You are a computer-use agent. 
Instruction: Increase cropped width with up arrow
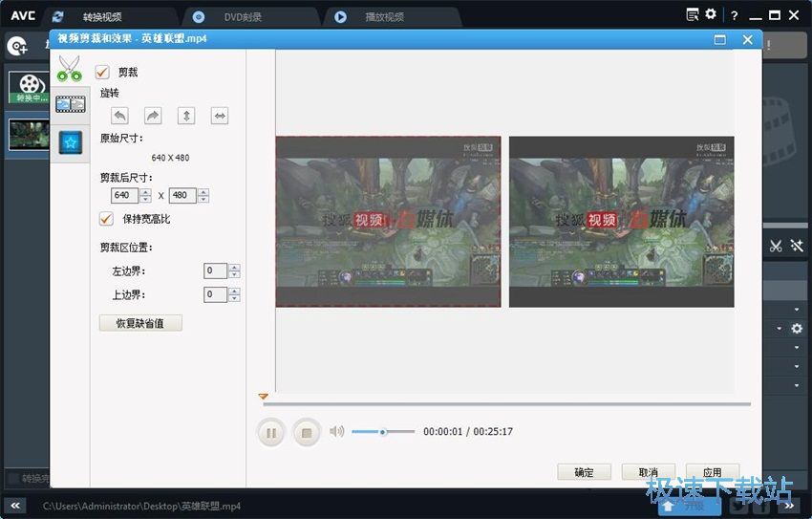pos(145,192)
